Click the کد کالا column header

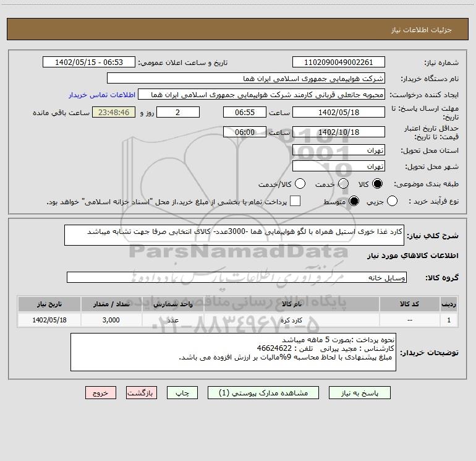tap(409, 304)
